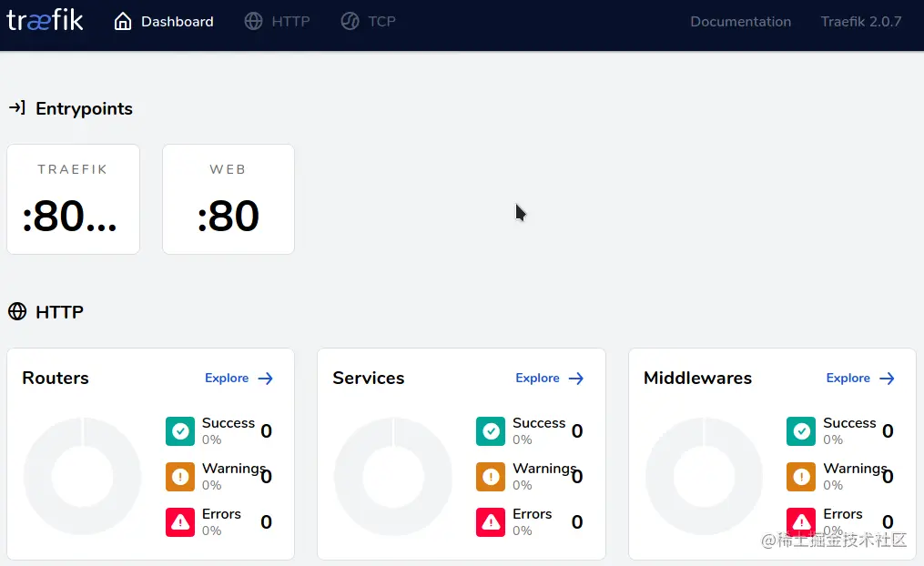Click the Middlewares Warnings exclamation icon

point(801,477)
